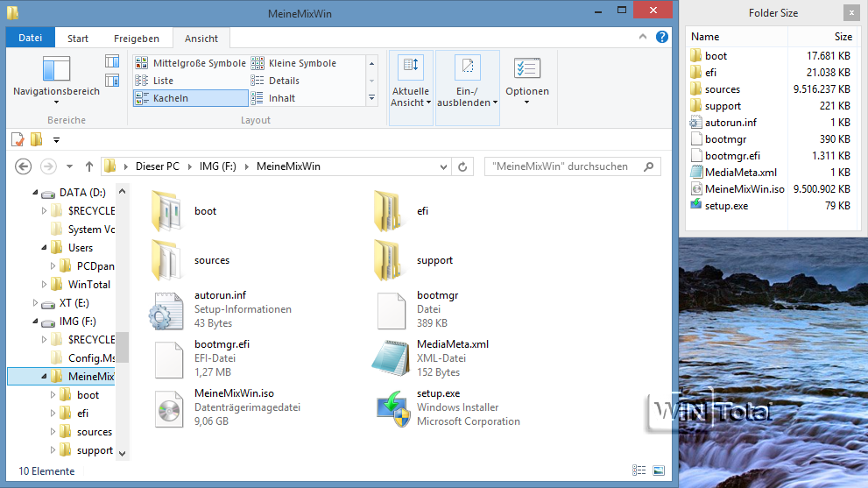Open the quick access toolbar customize dropdown

(x=56, y=140)
